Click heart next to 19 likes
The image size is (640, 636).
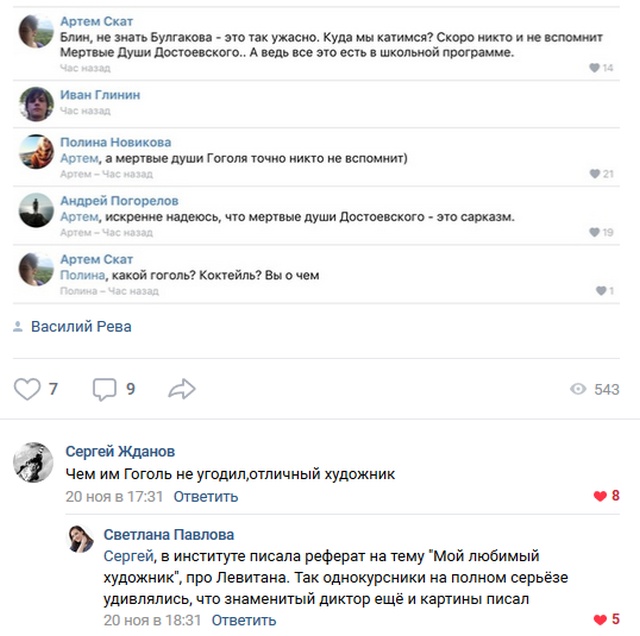coord(594,232)
